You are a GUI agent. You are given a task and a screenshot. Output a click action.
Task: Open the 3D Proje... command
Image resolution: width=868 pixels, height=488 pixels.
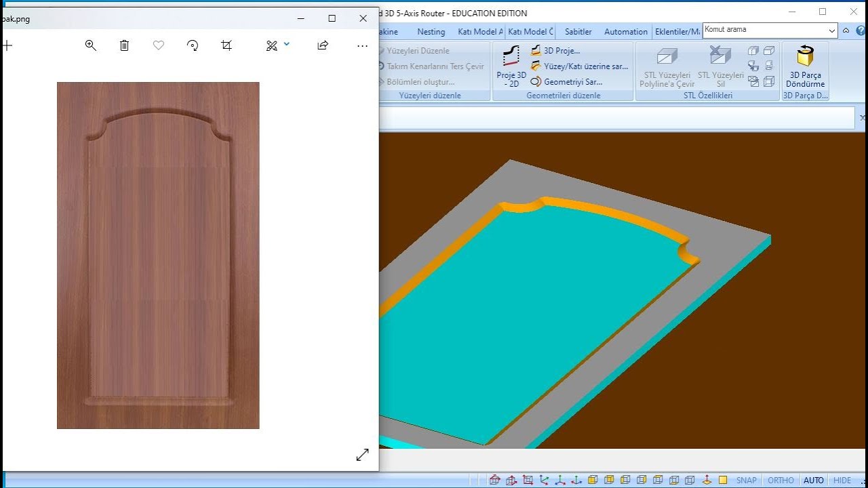point(555,50)
